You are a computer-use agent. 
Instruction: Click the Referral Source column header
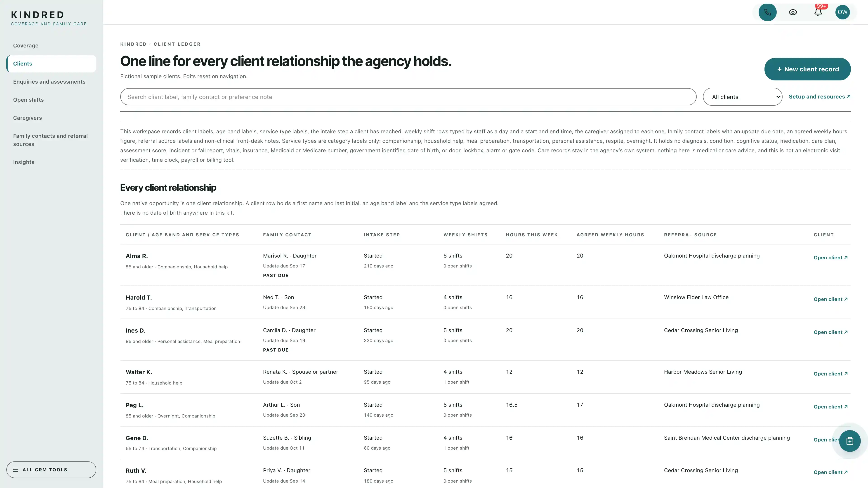click(x=690, y=235)
